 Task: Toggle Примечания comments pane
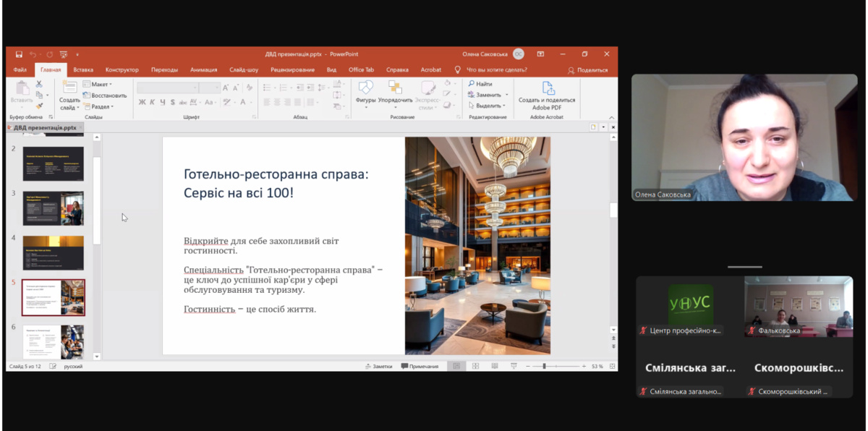420,367
